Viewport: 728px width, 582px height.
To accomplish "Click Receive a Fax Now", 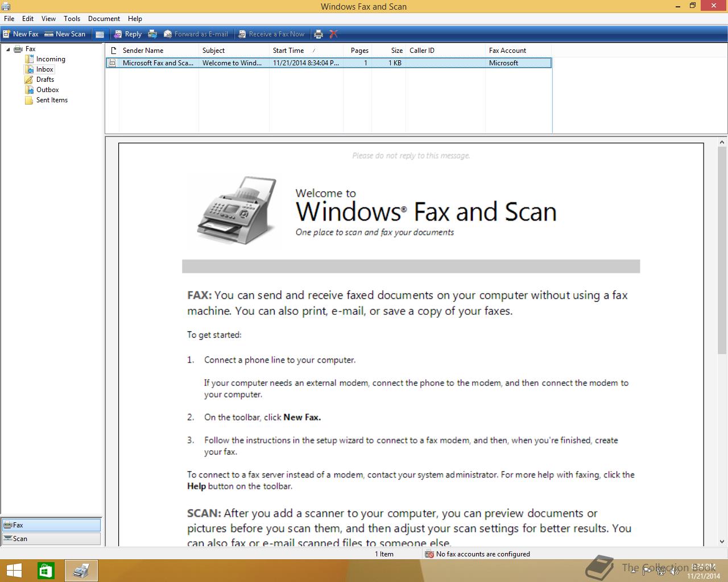I will point(271,34).
